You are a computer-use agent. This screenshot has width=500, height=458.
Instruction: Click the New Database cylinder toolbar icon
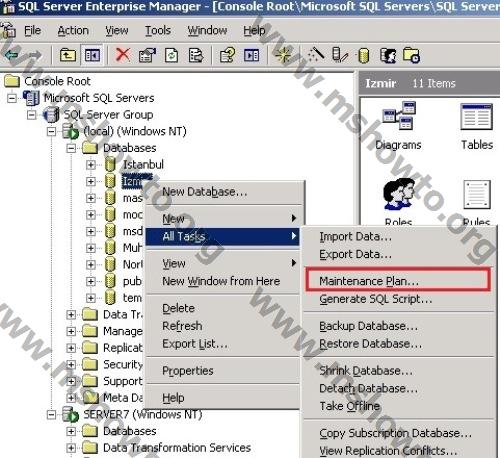tap(363, 55)
